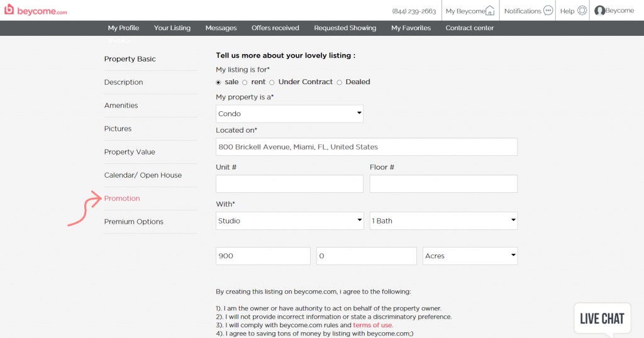Viewport: 644px width, 338px height.
Task: Open the Promotion sidebar section
Action: click(x=122, y=199)
